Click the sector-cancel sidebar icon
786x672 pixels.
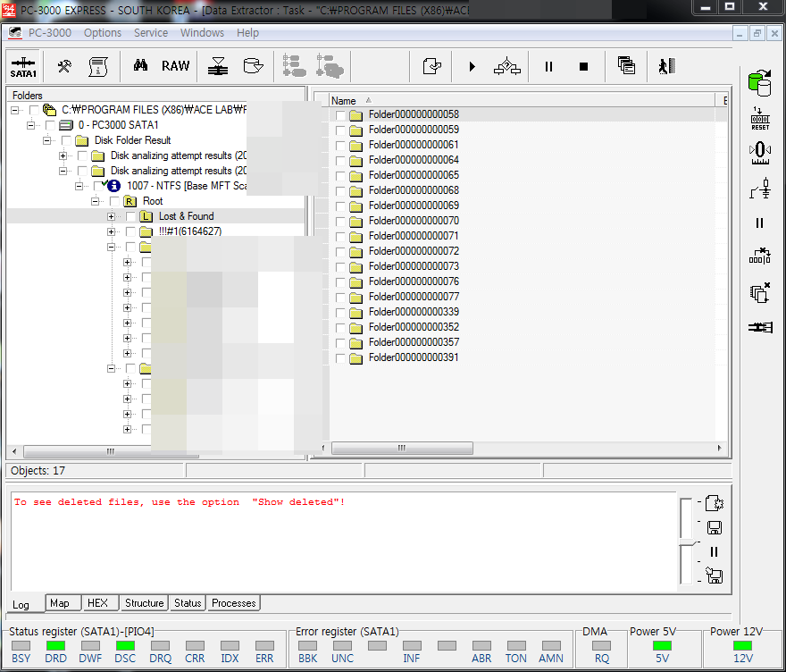point(760,256)
